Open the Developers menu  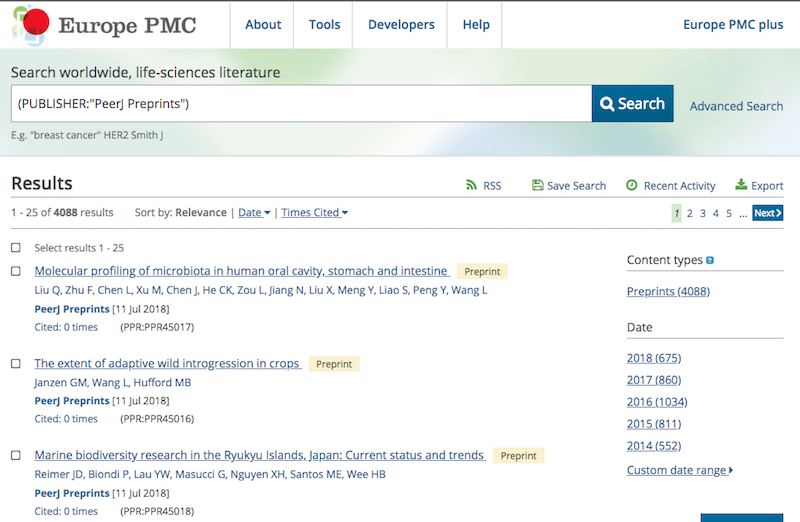401,24
